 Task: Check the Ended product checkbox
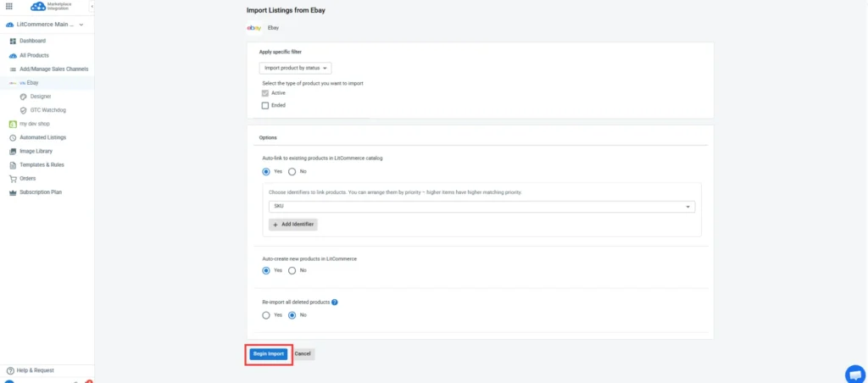click(265, 105)
